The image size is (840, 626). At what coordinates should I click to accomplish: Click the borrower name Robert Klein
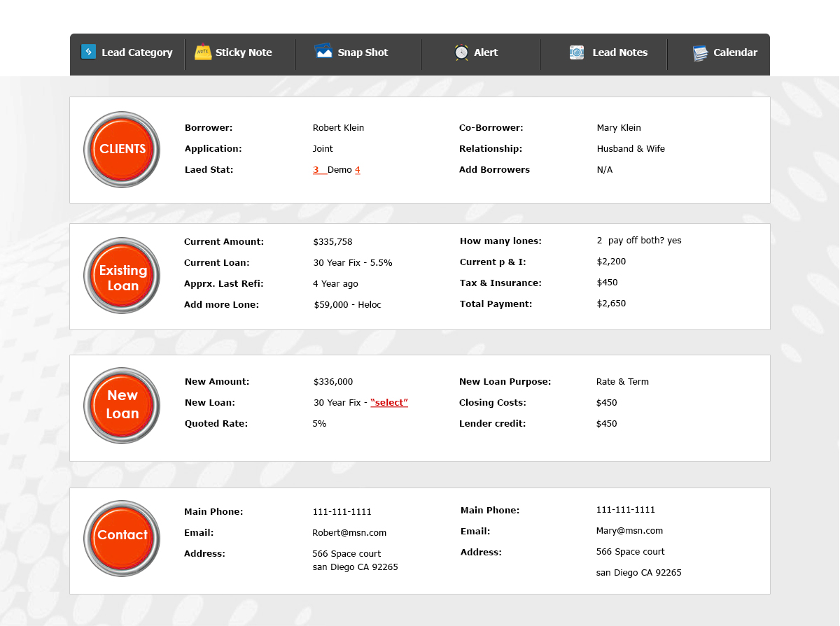[338, 128]
